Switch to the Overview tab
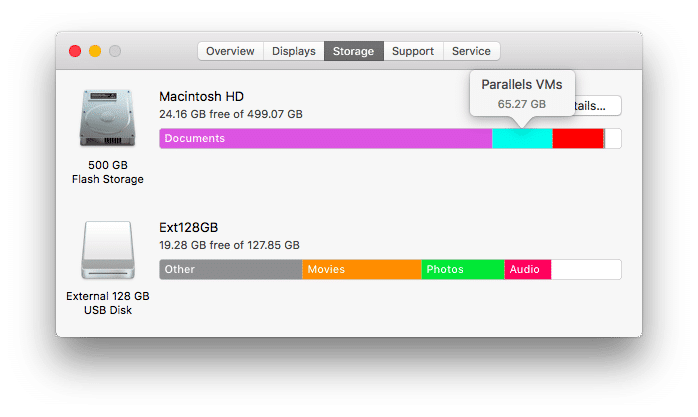Screen dimensions: 698x417 click(230, 51)
